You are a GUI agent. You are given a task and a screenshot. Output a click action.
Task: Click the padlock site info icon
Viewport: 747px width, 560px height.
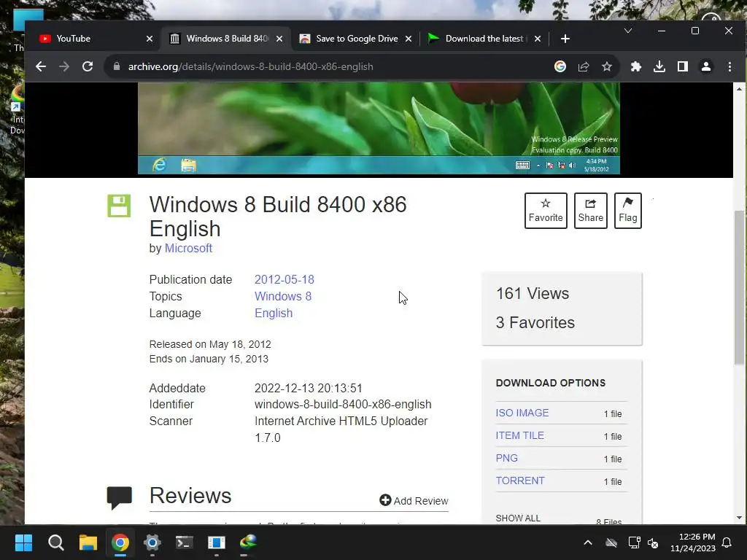(x=117, y=66)
